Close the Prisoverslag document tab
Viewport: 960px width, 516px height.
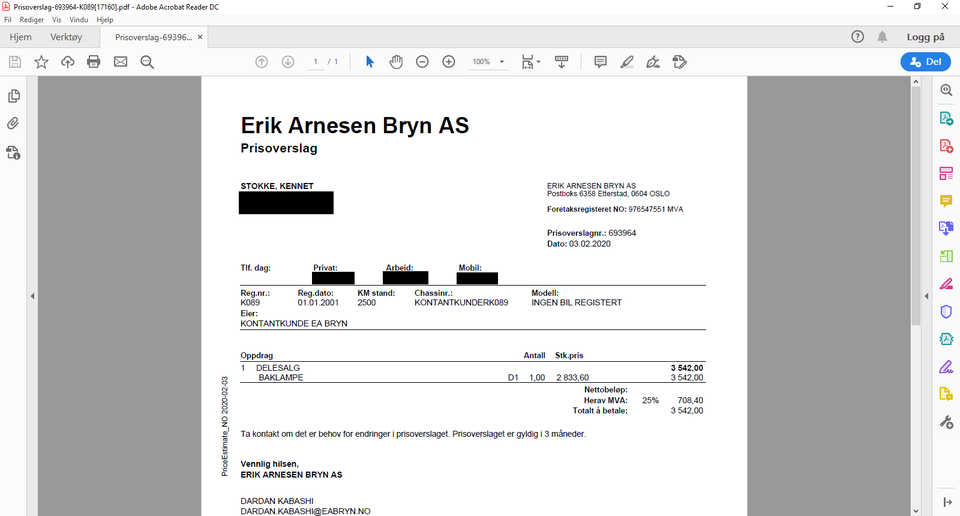pos(200,37)
